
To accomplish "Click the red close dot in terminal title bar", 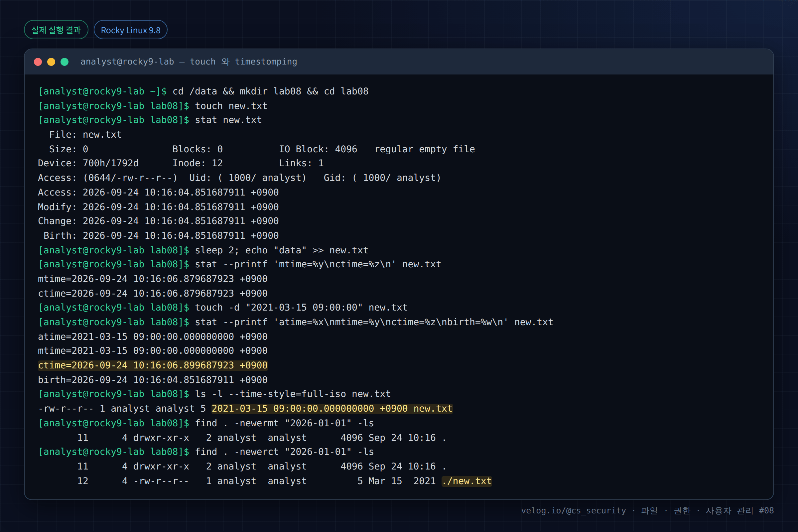I will tap(38, 62).
